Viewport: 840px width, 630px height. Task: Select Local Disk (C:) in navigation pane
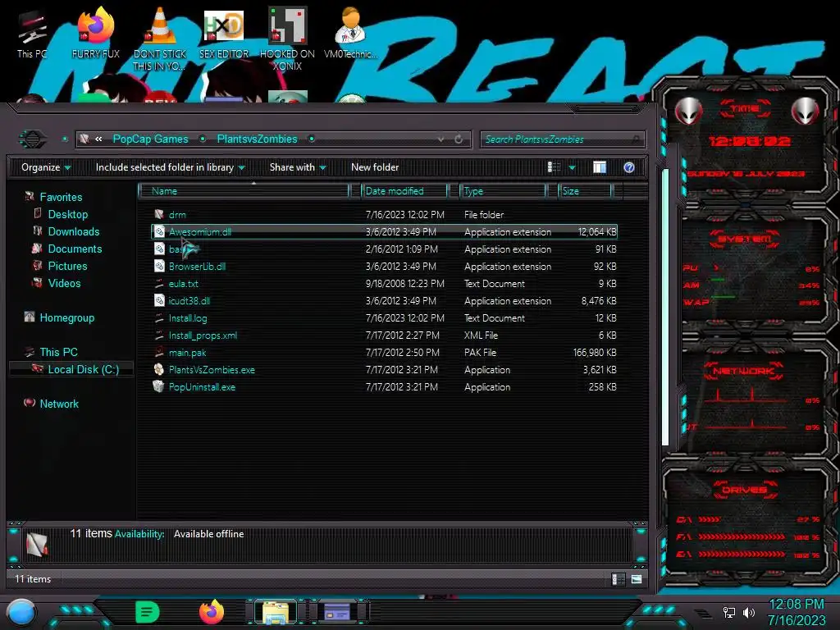coord(84,369)
